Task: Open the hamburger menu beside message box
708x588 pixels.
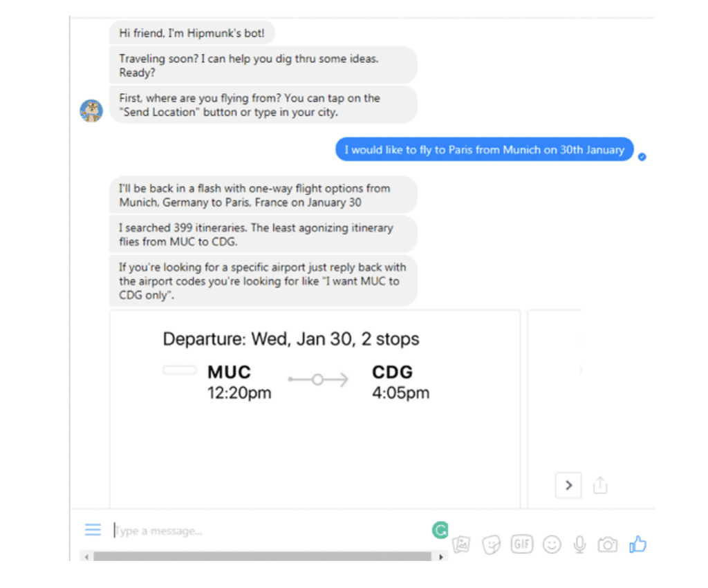Action: (x=93, y=529)
